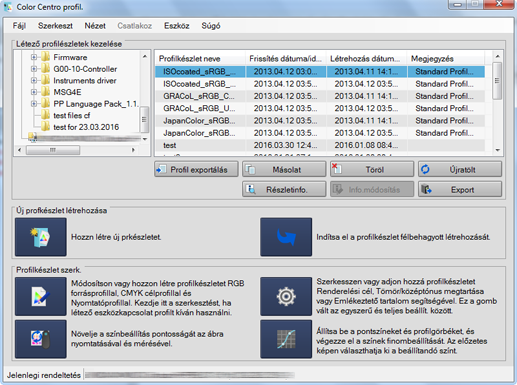Click the PP Language Pack folder icon
The width and height of the screenshot is (517, 385).
coord(45,104)
